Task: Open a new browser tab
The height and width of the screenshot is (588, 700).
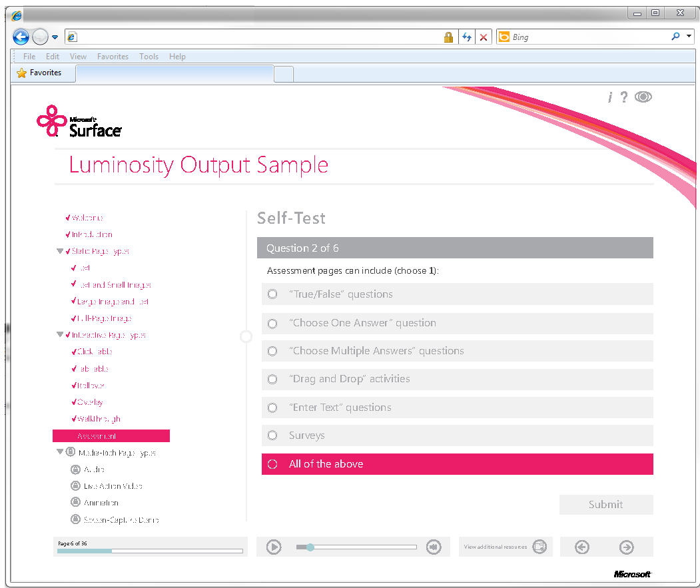Action: (x=284, y=74)
